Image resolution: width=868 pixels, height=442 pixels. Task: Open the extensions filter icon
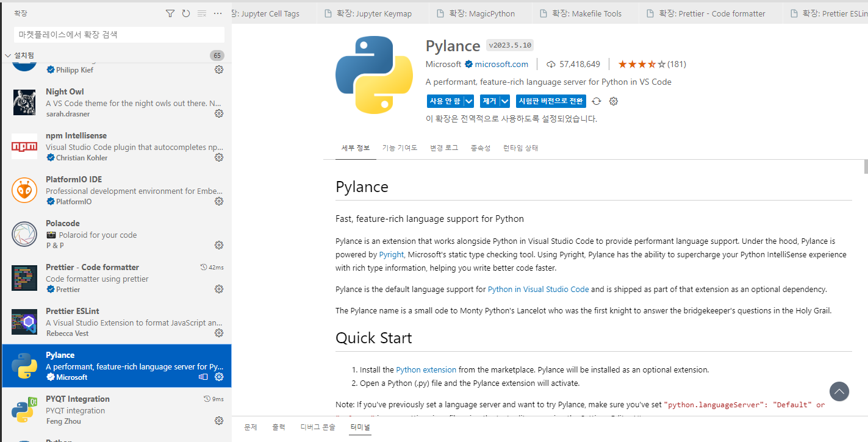coord(170,13)
